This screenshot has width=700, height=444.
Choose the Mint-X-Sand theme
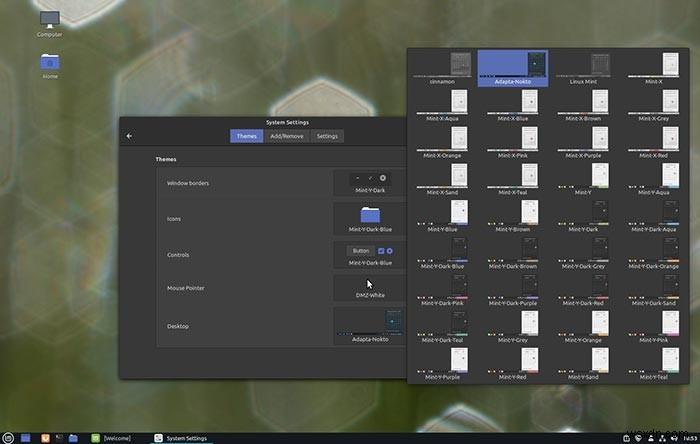(442, 179)
